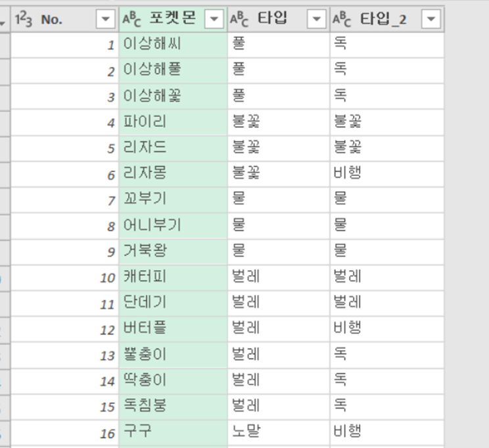Click the 타입 cell in 파이리 row
This screenshot has width=489, height=448.
point(279,123)
